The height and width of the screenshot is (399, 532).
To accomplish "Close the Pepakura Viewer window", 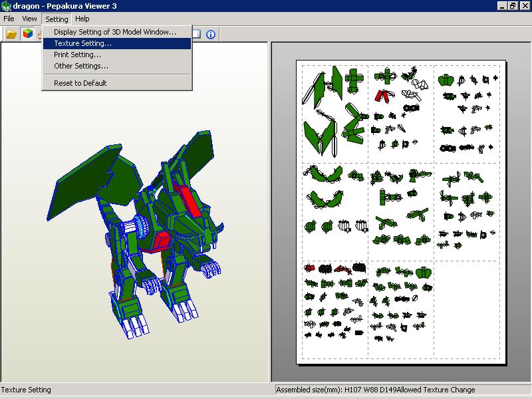I will tap(525, 6).
